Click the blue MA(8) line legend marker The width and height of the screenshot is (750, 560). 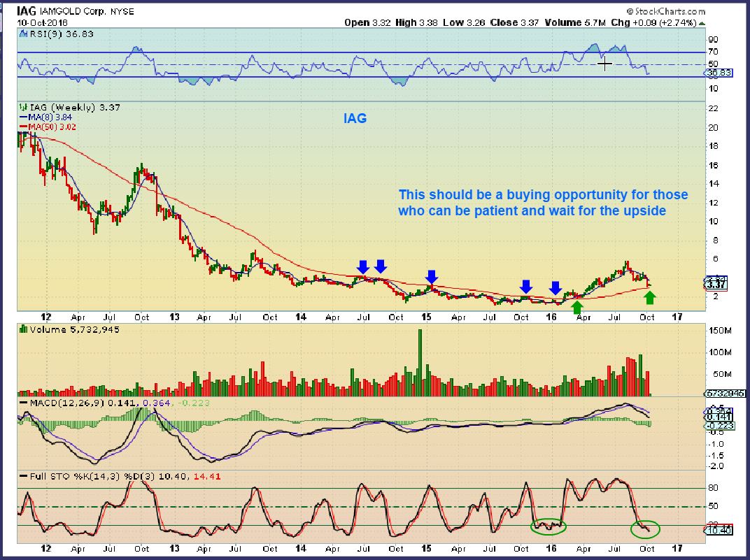coord(24,117)
